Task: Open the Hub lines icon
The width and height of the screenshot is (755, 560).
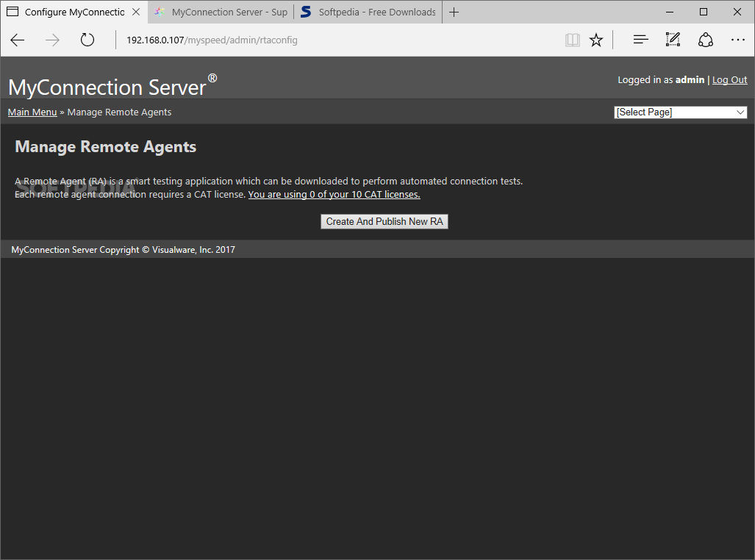Action: [640, 40]
